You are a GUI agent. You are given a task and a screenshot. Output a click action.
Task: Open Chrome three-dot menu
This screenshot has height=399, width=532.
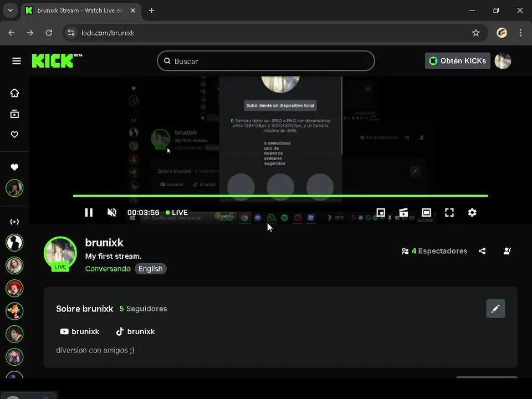pos(520,33)
